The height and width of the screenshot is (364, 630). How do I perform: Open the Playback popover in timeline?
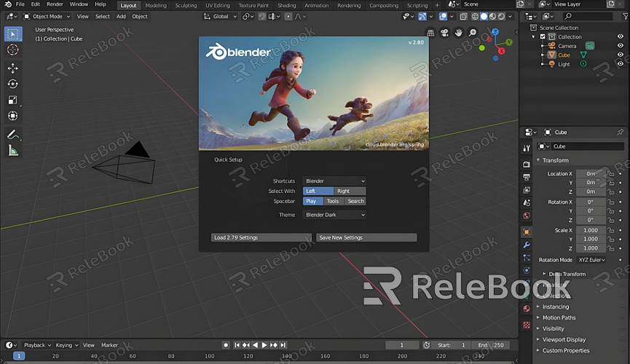37,345
